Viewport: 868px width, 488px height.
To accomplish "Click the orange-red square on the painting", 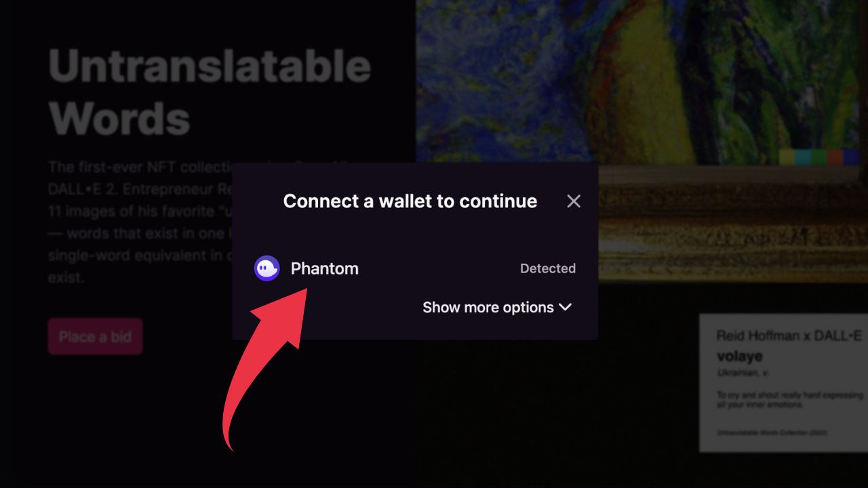I will tap(835, 157).
